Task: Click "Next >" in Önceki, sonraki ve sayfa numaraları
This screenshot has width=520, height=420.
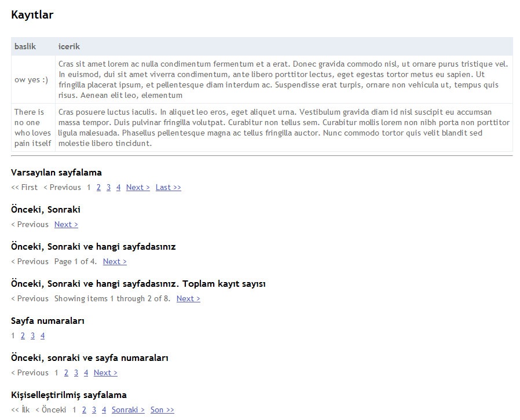Action: (x=105, y=372)
